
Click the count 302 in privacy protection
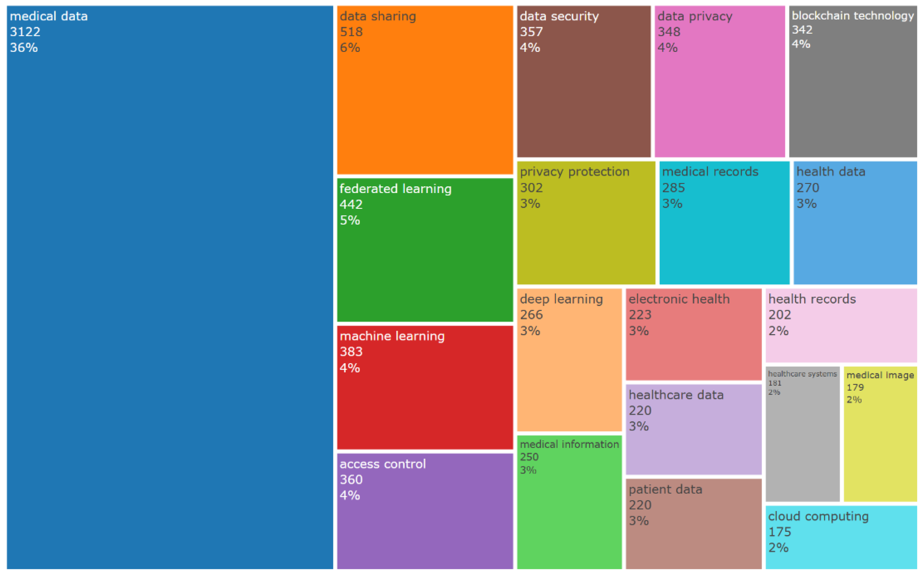tap(531, 188)
